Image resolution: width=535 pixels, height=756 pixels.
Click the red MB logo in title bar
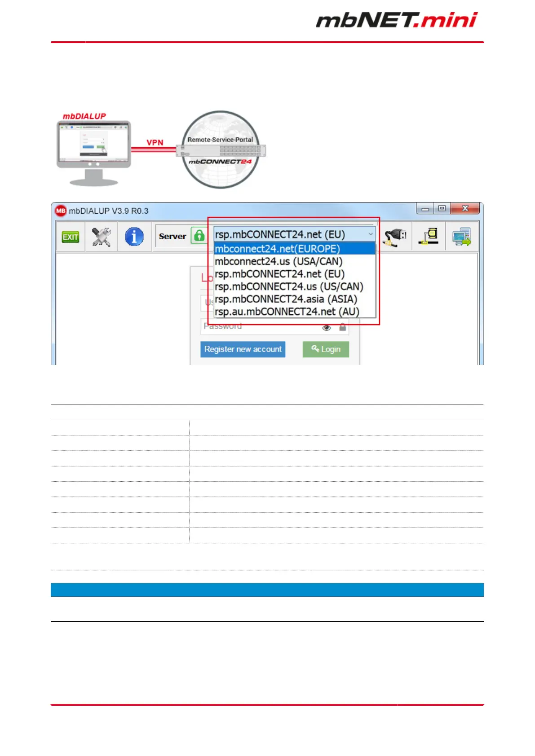(x=61, y=211)
